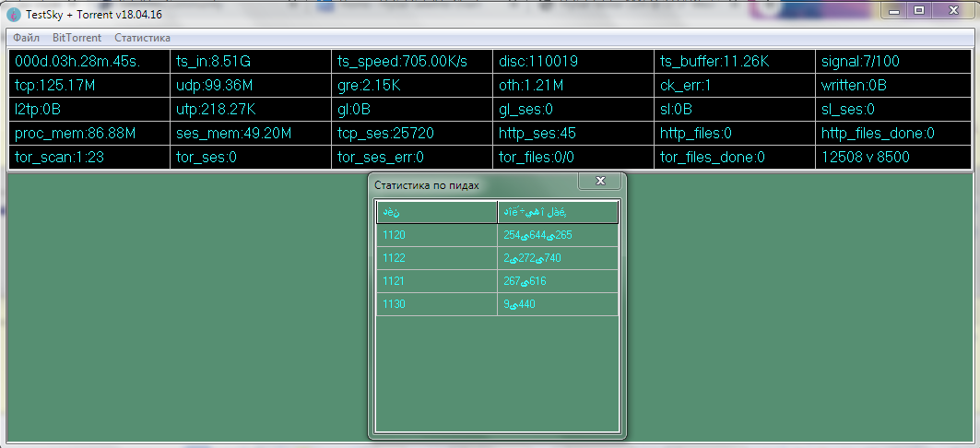Viewport: 980px width, 448px height.
Task: Click the TestSky app icon in title bar
Action: click(x=13, y=14)
